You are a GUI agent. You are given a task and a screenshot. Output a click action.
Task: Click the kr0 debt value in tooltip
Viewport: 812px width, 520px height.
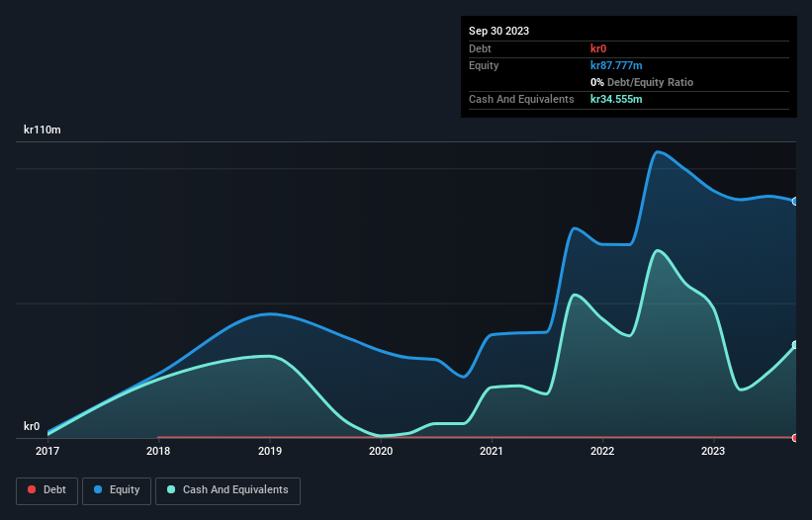(x=598, y=48)
